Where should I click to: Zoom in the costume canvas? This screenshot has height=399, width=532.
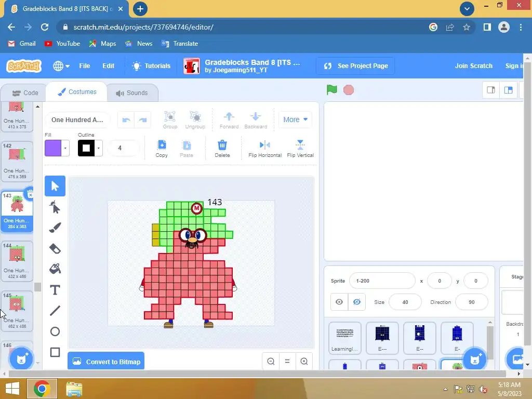[304, 362]
